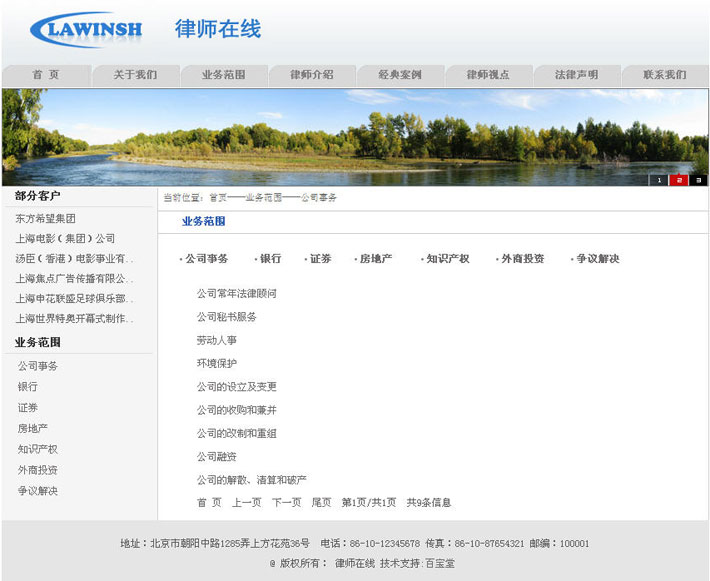Click 业务范围 in breadcrumb
Image resolution: width=710 pixels, height=581 pixels.
[x=264, y=198]
